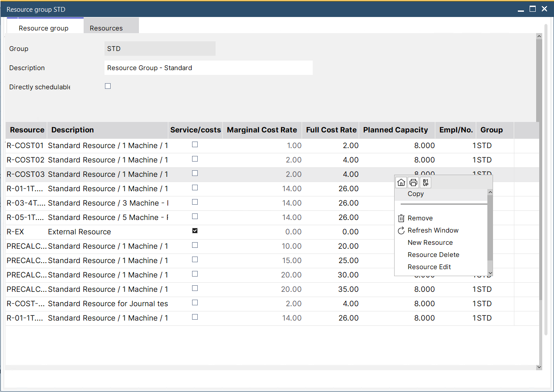Viewport: 554px width, 392px height.
Task: Select Resource Delete from the context menu
Action: pyautogui.click(x=433, y=255)
